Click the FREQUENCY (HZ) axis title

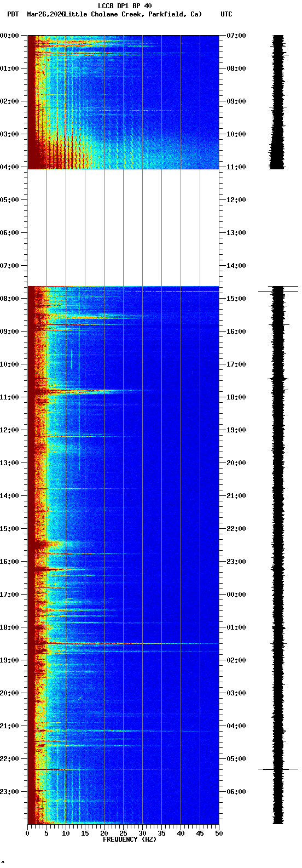click(130, 840)
